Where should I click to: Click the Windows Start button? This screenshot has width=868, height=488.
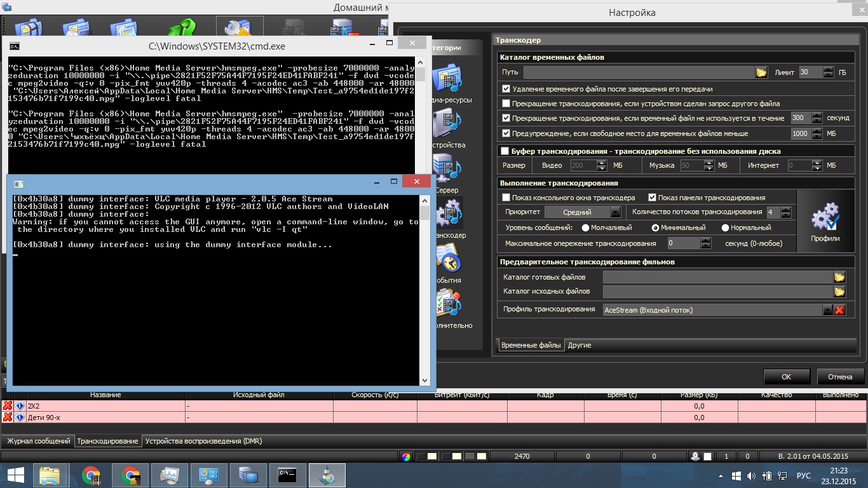15,475
